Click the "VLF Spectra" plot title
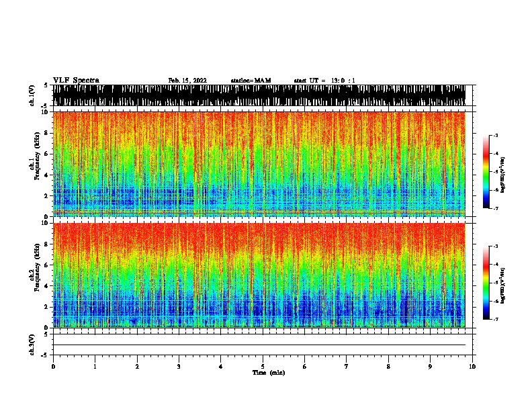 click(x=76, y=80)
